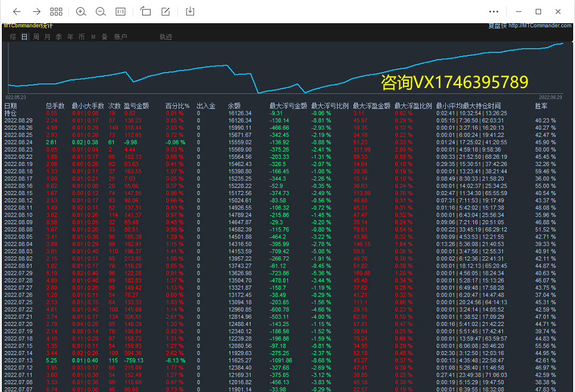The width and height of the screenshot is (575, 392).
Task: Select the 2022.07.13 date row
Action: tap(18, 360)
